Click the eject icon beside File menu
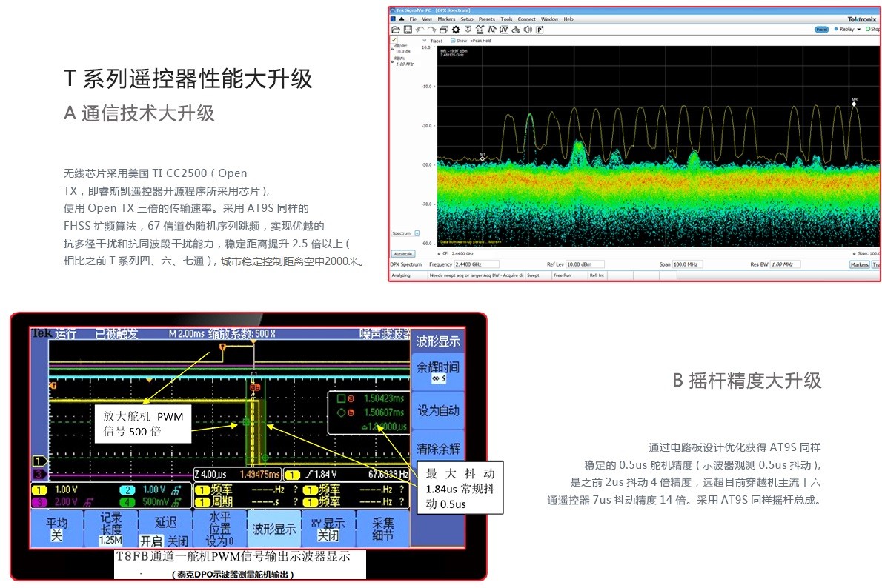The width and height of the screenshot is (882, 588). tap(402, 19)
